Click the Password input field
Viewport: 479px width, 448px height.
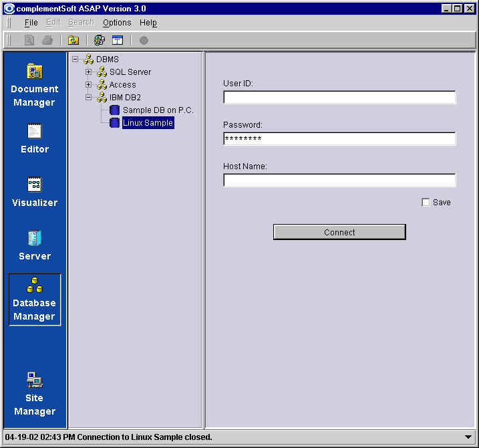[x=339, y=138]
